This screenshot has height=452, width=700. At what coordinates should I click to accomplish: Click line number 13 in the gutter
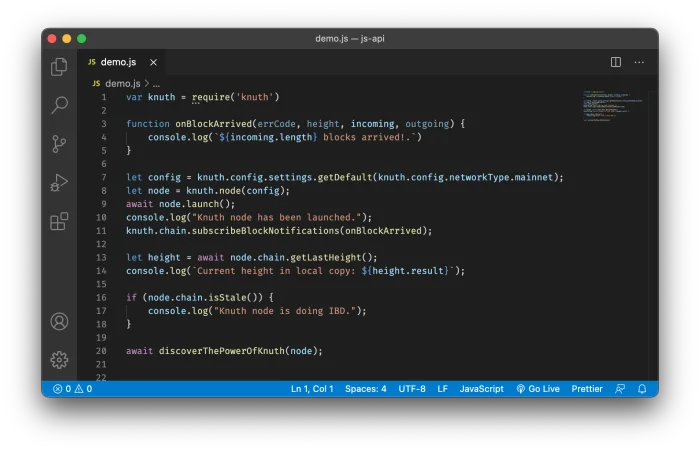pos(101,257)
